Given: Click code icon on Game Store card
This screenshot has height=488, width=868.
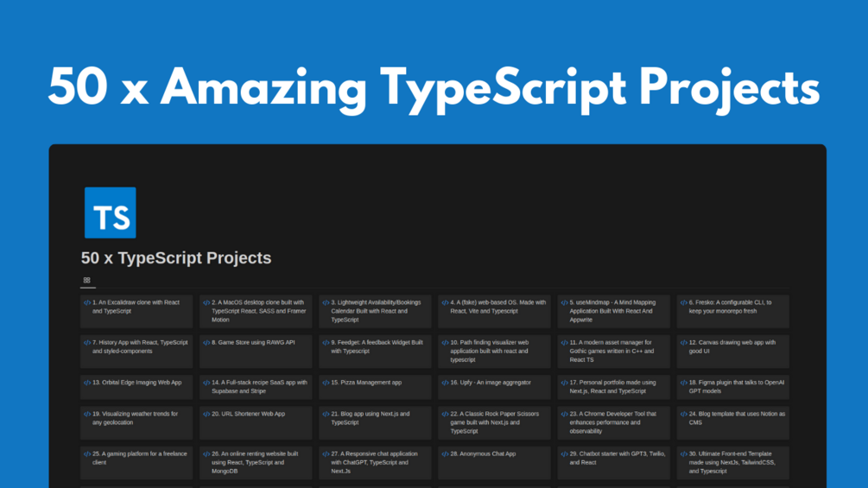Looking at the screenshot, I should [x=206, y=343].
